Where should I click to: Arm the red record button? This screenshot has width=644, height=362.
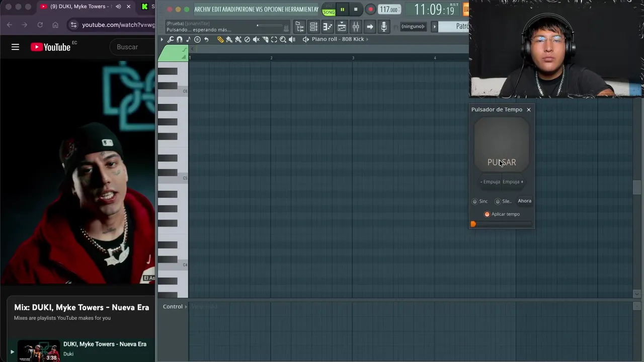(370, 10)
